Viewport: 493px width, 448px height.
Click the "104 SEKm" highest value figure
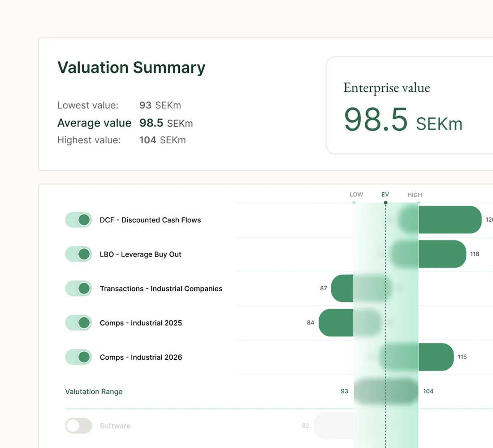tap(163, 140)
